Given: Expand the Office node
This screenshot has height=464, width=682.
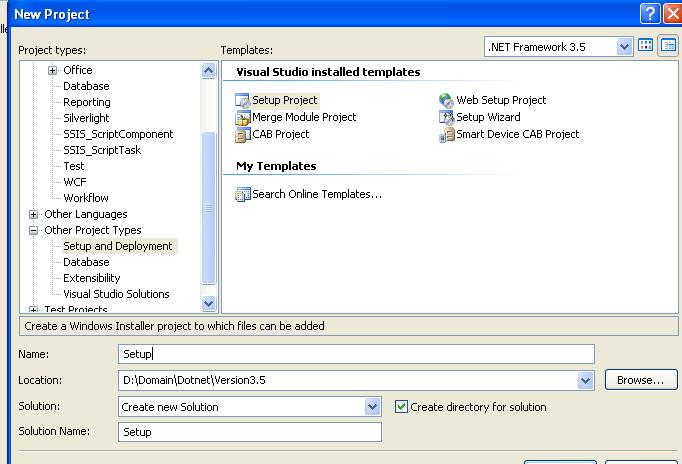Looking at the screenshot, I should [52, 70].
